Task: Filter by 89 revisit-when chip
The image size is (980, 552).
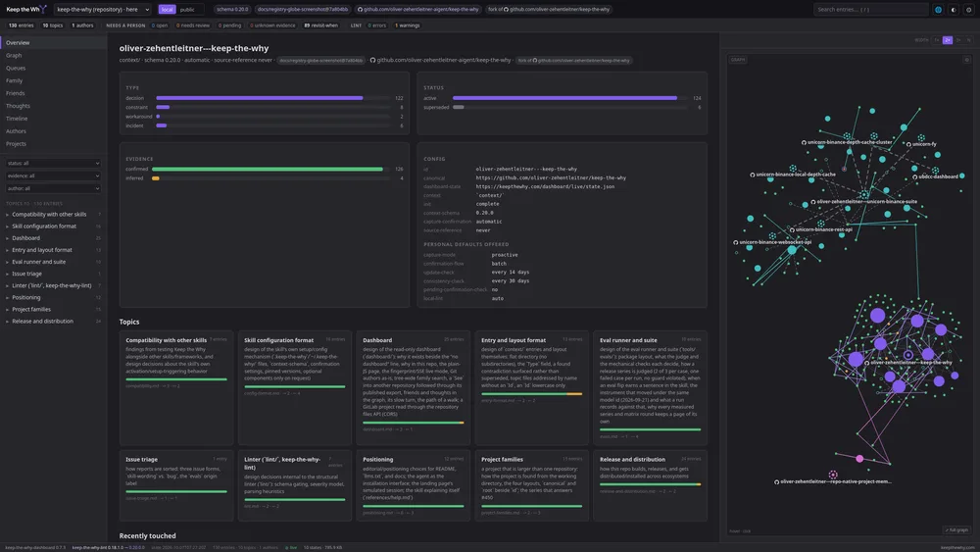Action: [x=321, y=25]
